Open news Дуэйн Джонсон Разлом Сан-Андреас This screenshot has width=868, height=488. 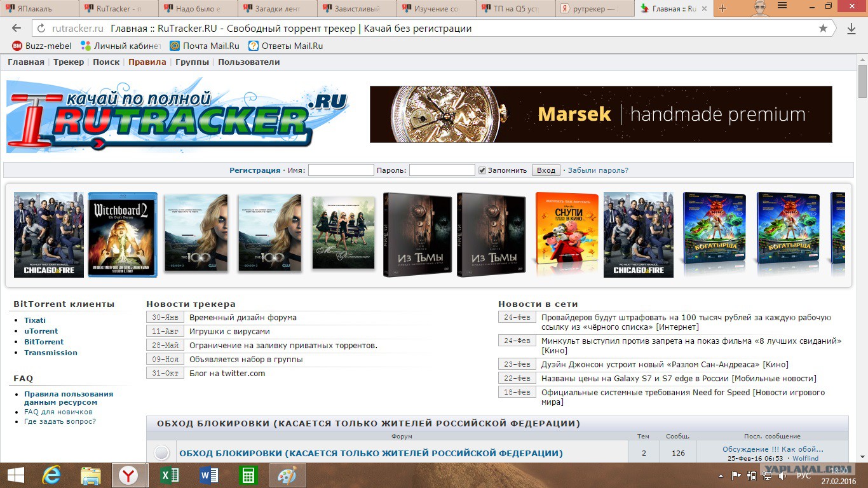(x=665, y=364)
